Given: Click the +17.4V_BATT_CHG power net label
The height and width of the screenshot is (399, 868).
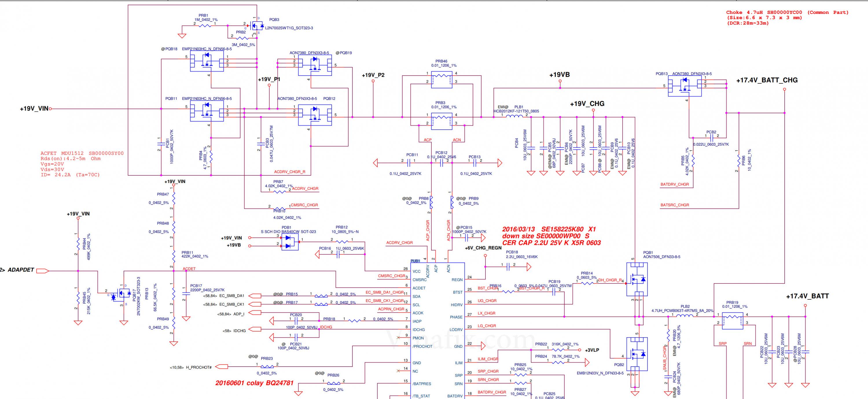Looking at the screenshot, I should pos(767,80).
